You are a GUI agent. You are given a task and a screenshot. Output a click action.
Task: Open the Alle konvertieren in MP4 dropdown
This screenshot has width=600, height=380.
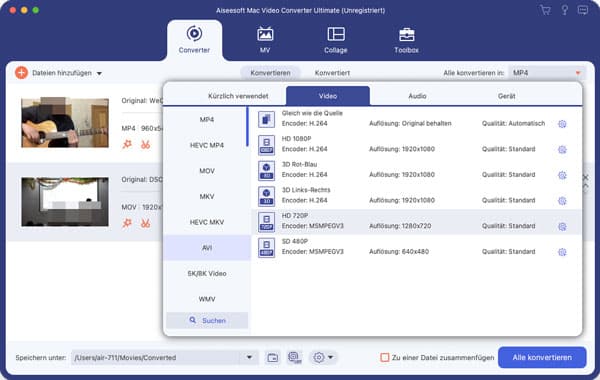click(x=546, y=73)
